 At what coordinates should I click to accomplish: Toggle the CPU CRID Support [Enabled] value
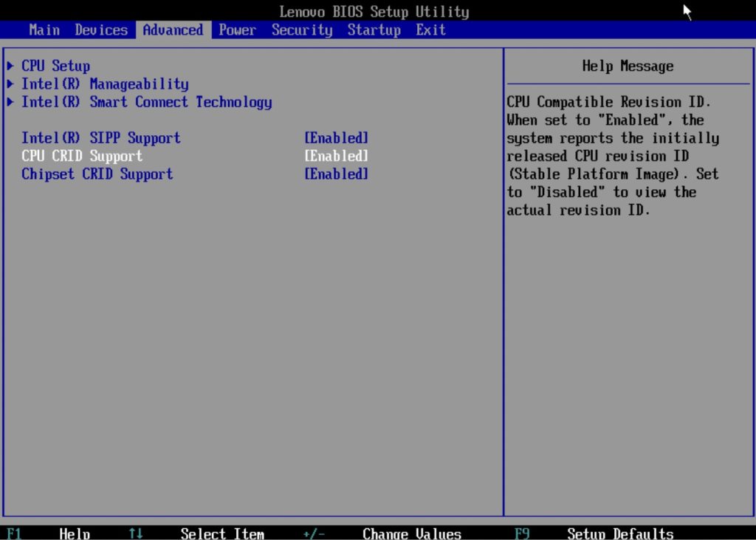pyautogui.click(x=336, y=156)
